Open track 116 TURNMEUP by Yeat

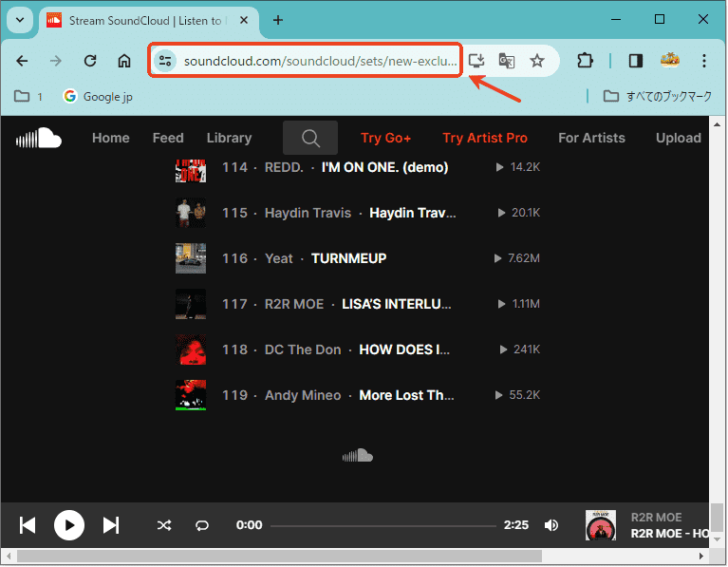(x=348, y=258)
